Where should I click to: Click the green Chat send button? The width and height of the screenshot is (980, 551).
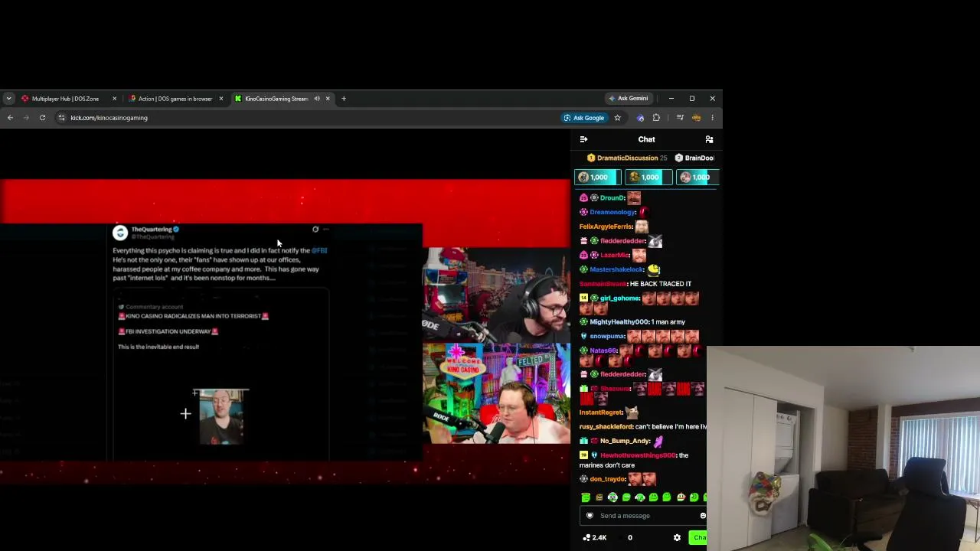point(698,538)
